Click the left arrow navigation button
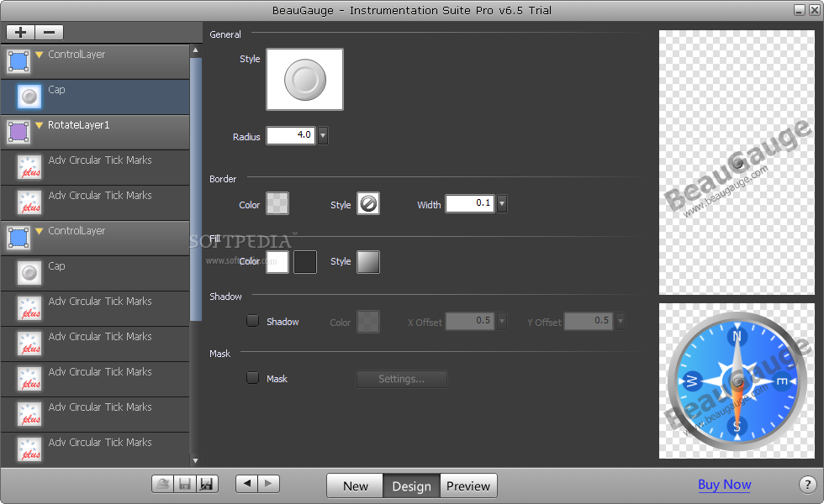 click(x=247, y=484)
